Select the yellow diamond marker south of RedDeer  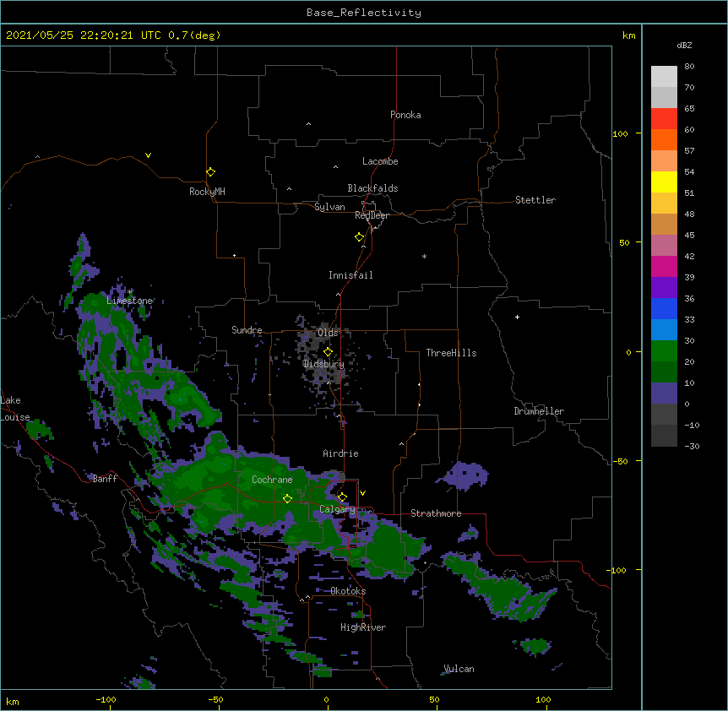pos(359,237)
